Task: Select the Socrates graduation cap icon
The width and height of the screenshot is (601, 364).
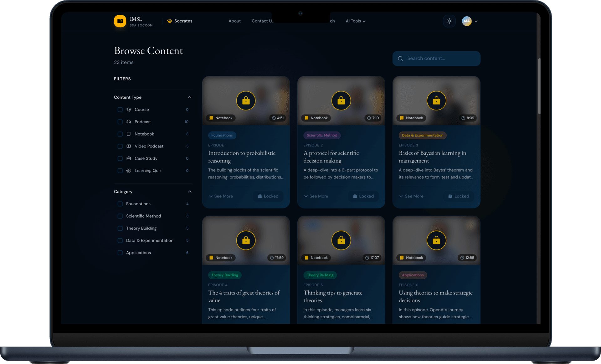Action: point(169,21)
